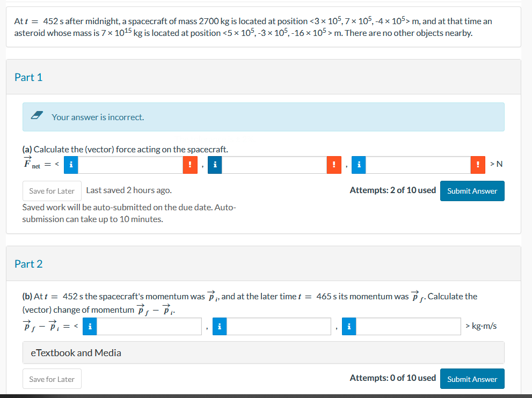Save Part 1 for Later

coord(52,190)
